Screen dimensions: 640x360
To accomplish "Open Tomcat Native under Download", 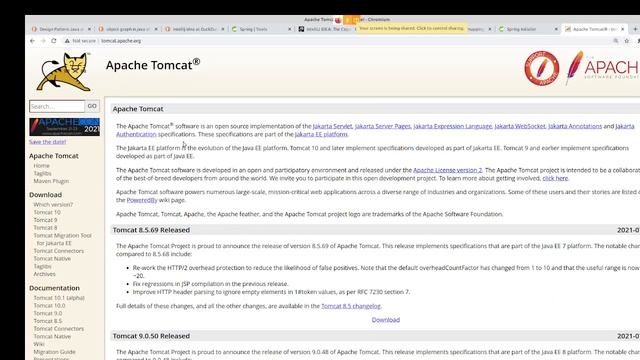I will pyautogui.click(x=52, y=259).
